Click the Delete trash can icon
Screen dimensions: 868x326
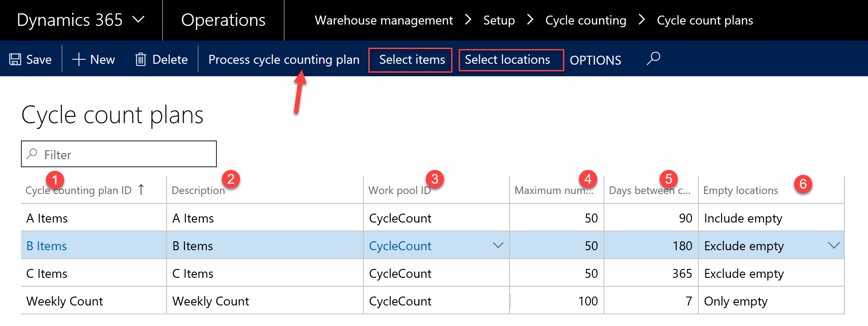[x=141, y=60]
